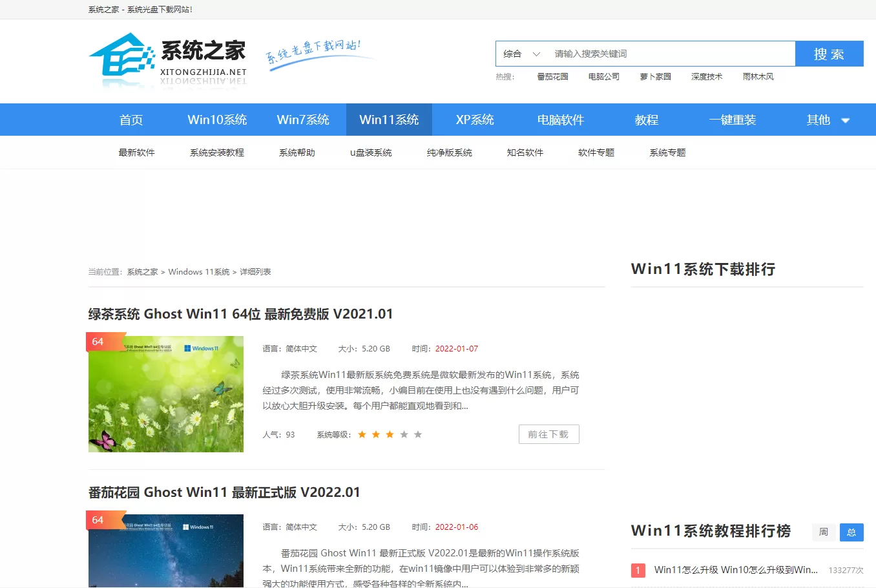The height and width of the screenshot is (588, 876).
Task: Select 纯净版系统 in the sub-navigation
Action: pyautogui.click(x=450, y=152)
